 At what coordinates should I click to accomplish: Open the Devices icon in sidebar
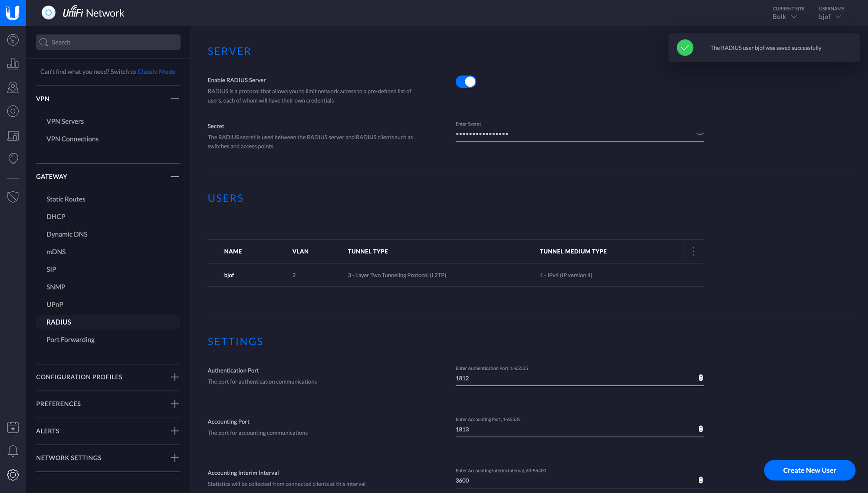click(13, 112)
